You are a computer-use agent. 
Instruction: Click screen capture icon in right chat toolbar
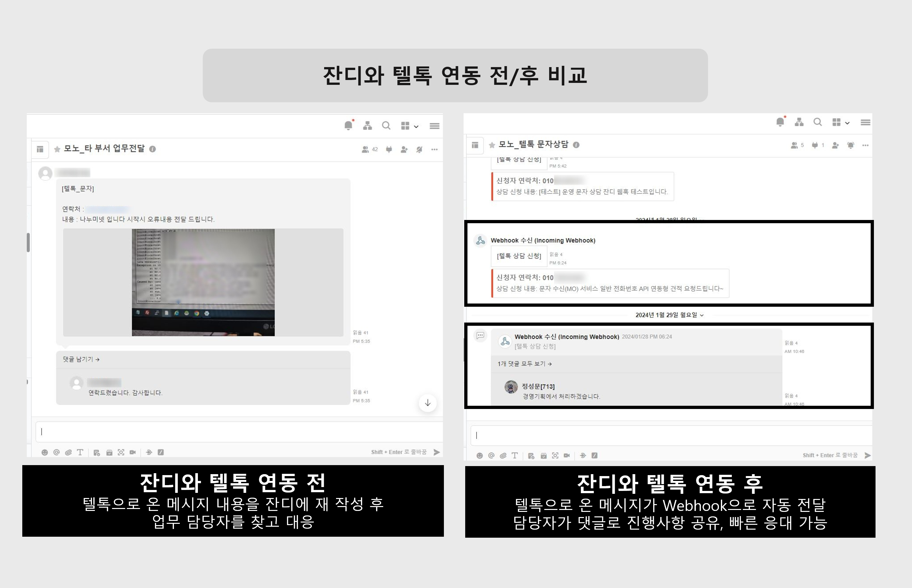(x=555, y=455)
